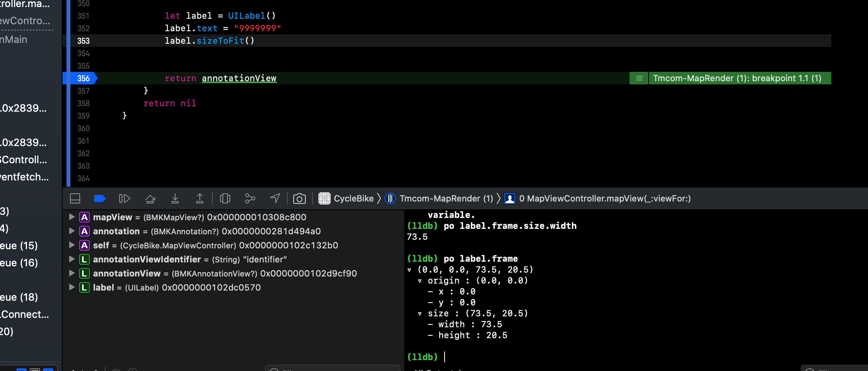Deactivate breakpoints with the blue flag icon
The width and height of the screenshot is (868, 371).
pyautogui.click(x=100, y=198)
